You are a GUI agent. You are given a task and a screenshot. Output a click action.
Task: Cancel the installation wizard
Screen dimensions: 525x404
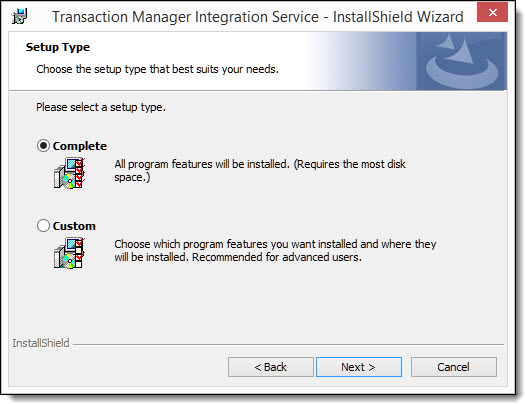point(454,367)
